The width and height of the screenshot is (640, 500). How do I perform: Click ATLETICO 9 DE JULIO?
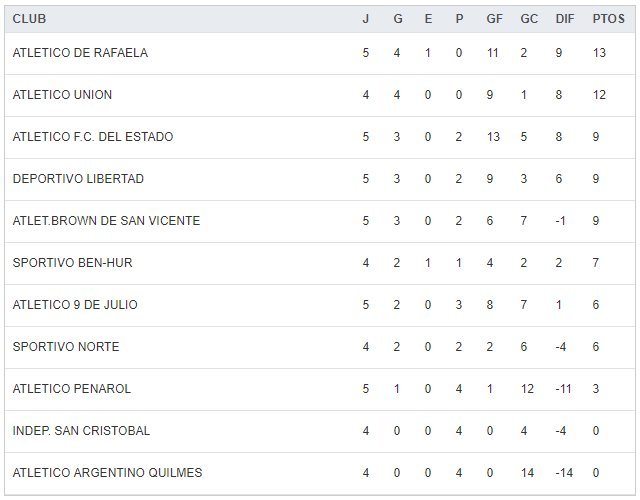pyautogui.click(x=75, y=305)
